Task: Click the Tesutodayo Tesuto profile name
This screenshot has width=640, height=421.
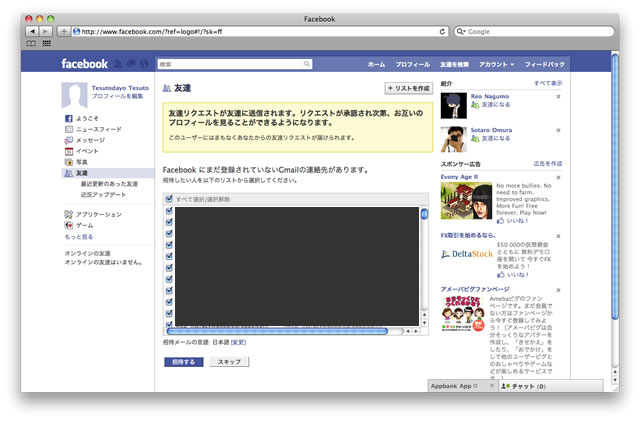Action: click(120, 88)
